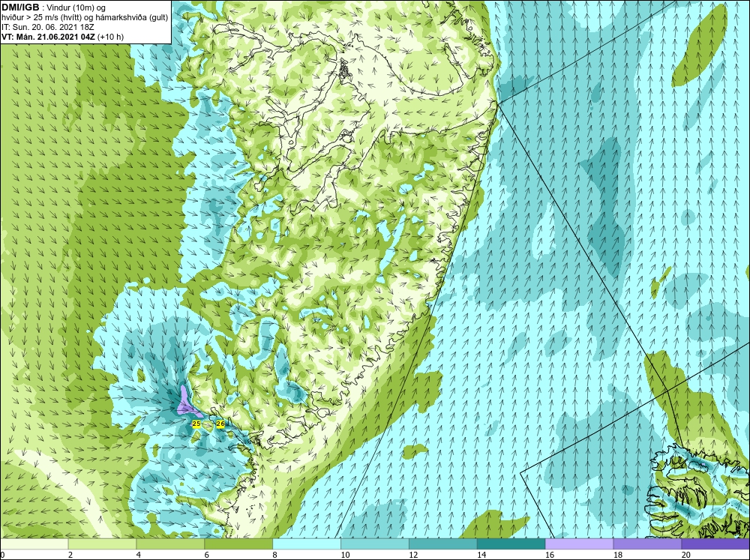
Task: Click the legend scale number 20
Action: tap(686, 555)
